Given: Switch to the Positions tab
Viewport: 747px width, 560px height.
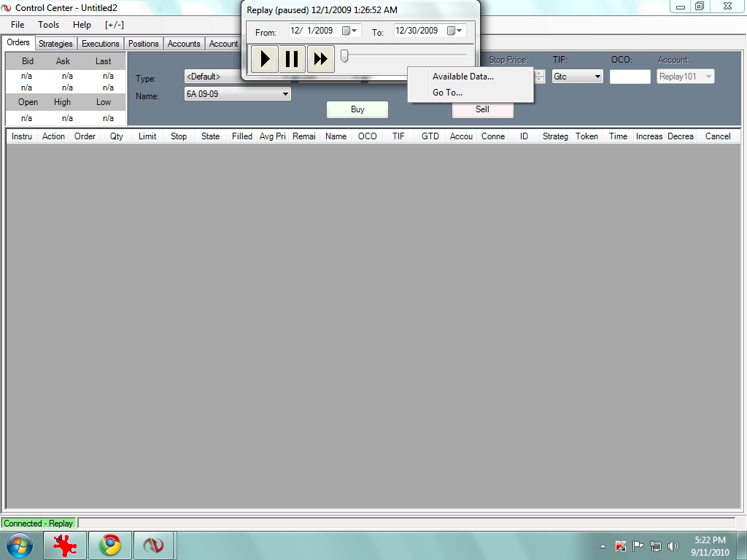Looking at the screenshot, I should coord(144,43).
